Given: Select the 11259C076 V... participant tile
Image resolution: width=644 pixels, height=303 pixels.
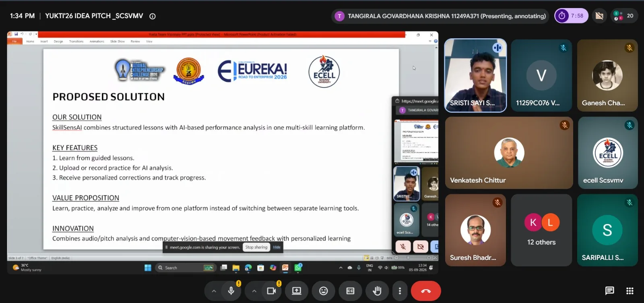Looking at the screenshot, I should pos(541,75).
